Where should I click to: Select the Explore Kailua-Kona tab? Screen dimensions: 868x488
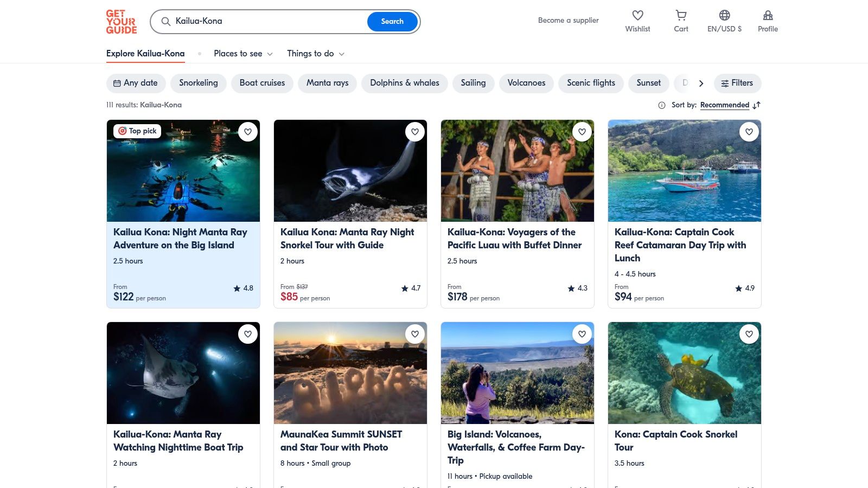[145, 54]
